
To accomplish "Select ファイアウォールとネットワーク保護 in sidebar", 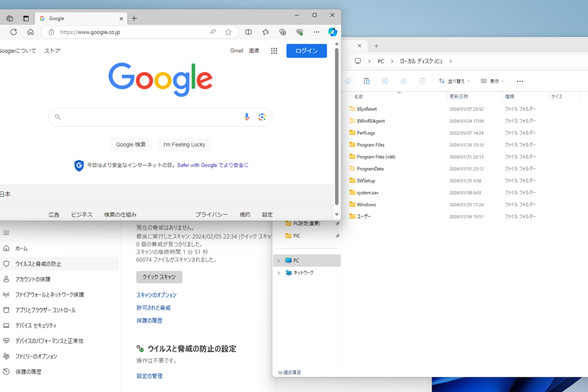I will [50, 295].
